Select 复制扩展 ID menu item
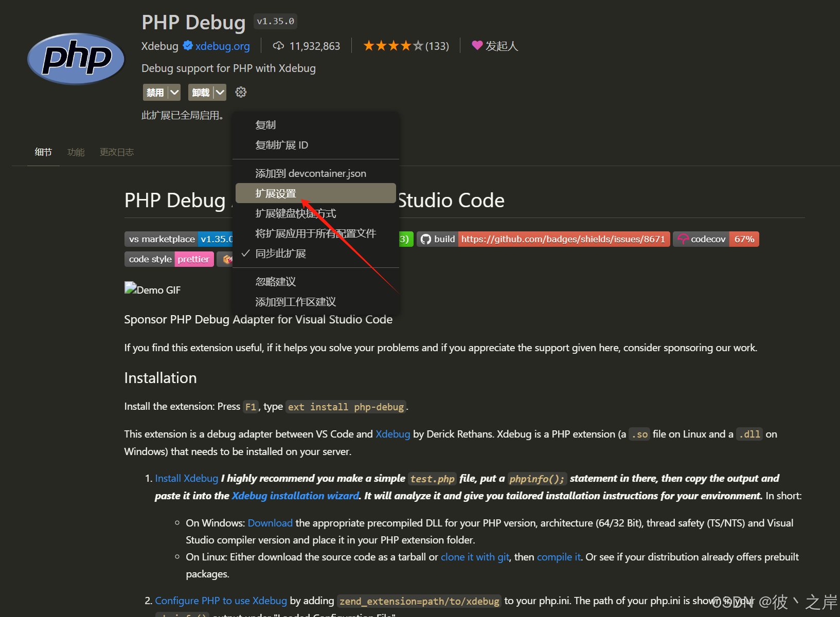840x617 pixels. click(281, 145)
